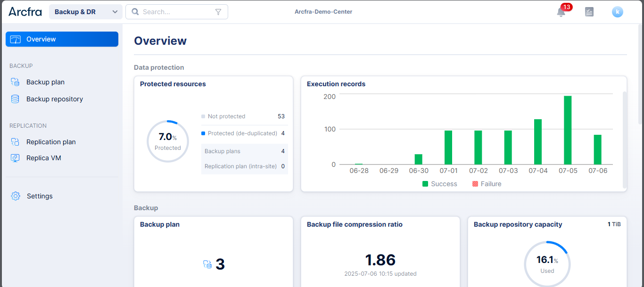This screenshot has width=644, height=287.
Task: Expand the Backup & DR dropdown
Action: coord(85,12)
